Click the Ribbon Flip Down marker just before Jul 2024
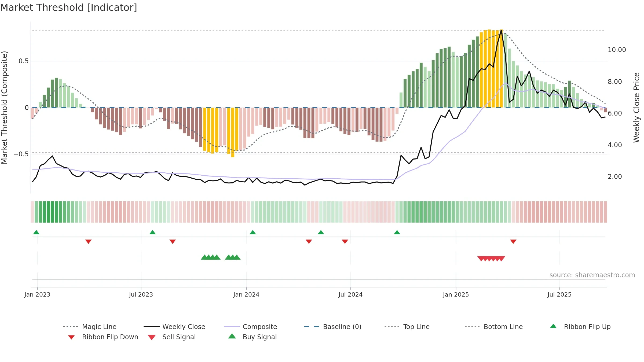Image resolution: width=644 pixels, height=362 pixels. [x=345, y=242]
